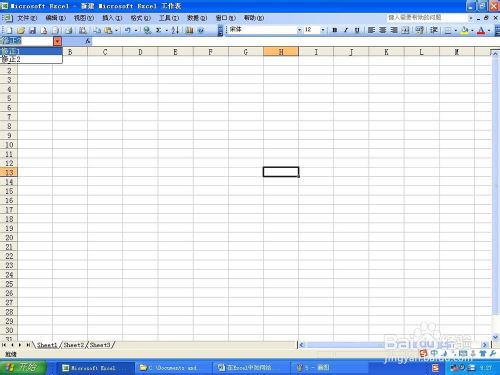Select the first name in Name Box list
This screenshot has height=375, width=500.
click(31, 51)
